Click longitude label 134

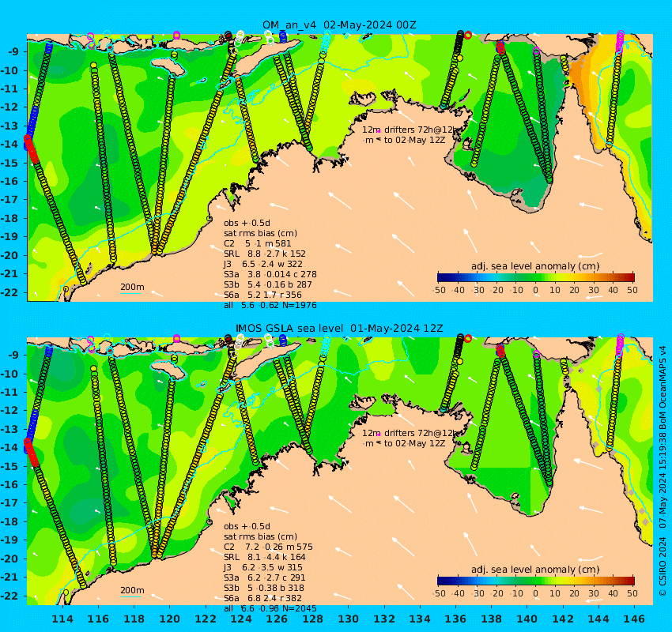pyautogui.click(x=420, y=619)
